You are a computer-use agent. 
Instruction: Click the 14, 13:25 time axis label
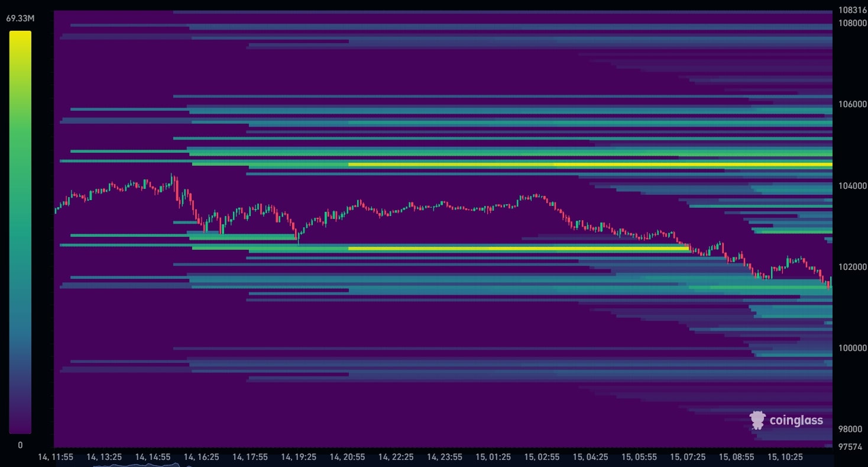click(x=104, y=457)
